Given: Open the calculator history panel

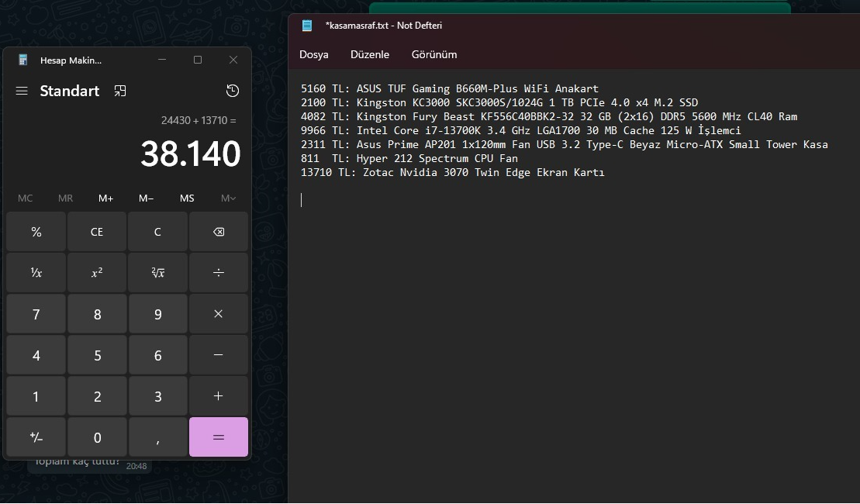Looking at the screenshot, I should pos(233,91).
